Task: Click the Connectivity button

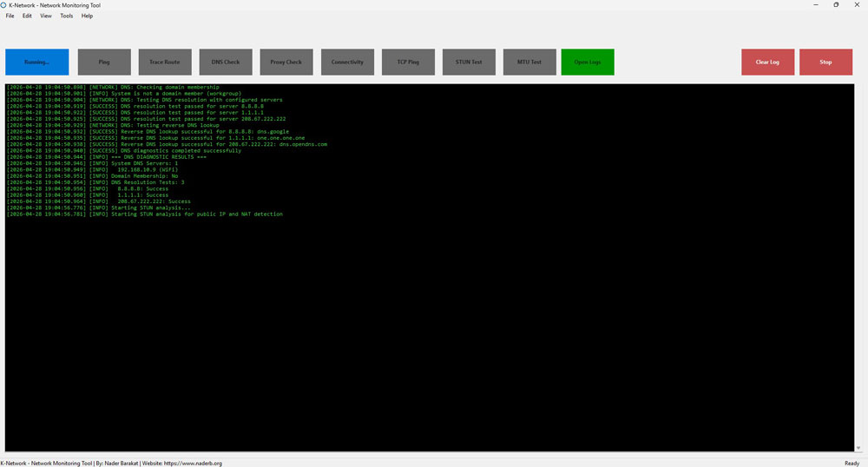Action: click(348, 62)
